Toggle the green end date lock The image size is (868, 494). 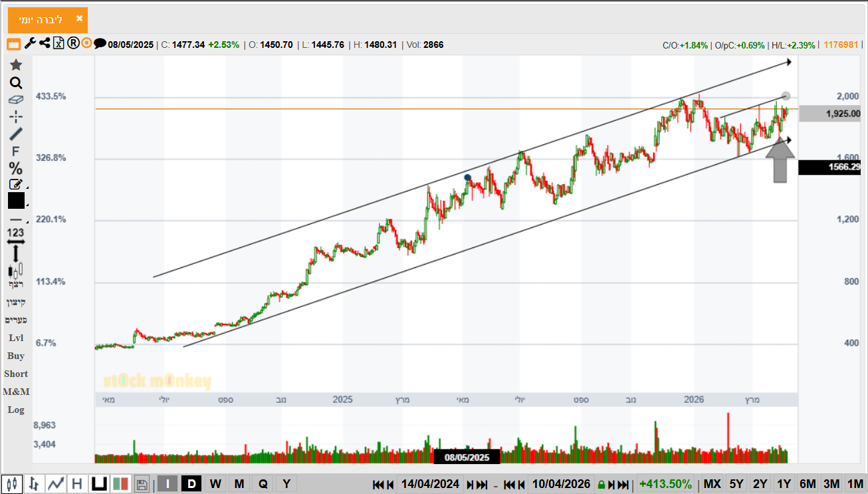coord(601,485)
